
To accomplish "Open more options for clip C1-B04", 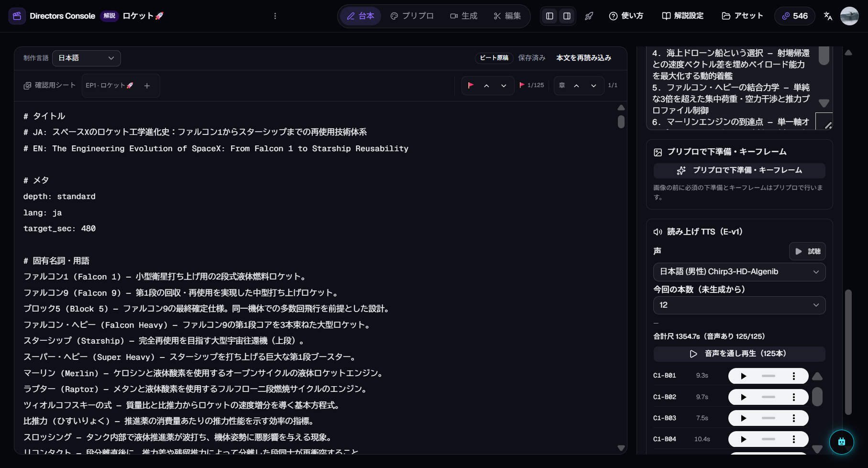I will coord(794,439).
